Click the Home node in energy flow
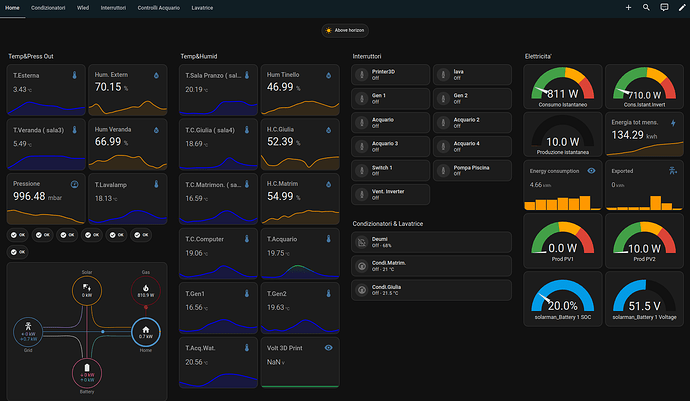Viewport: 690px width, 401px height. pyautogui.click(x=145, y=332)
